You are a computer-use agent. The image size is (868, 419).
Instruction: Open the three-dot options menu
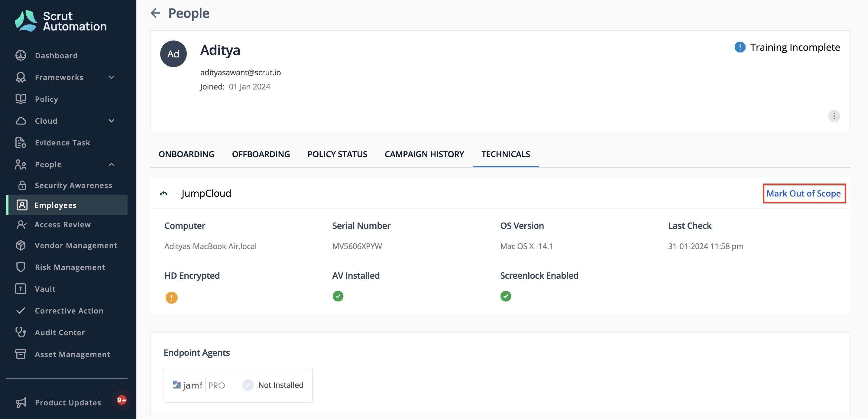(834, 116)
